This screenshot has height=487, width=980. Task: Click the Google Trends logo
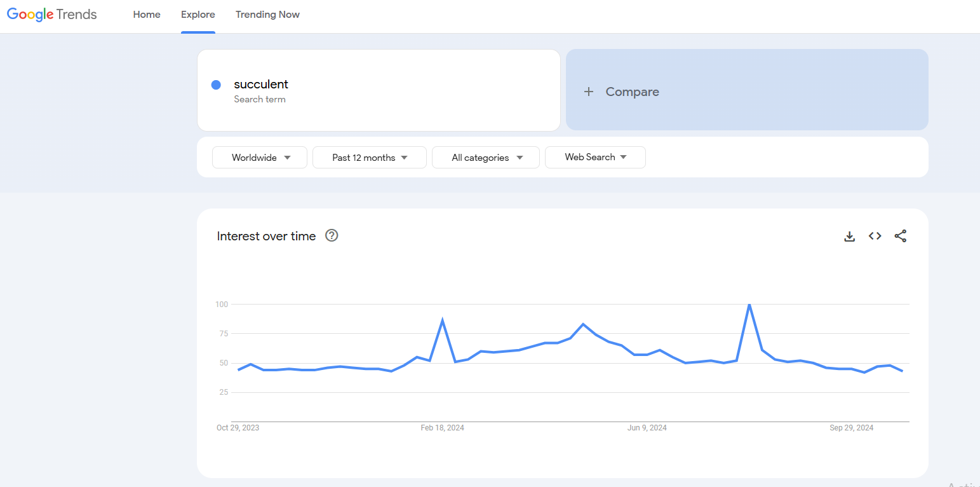tap(52, 15)
